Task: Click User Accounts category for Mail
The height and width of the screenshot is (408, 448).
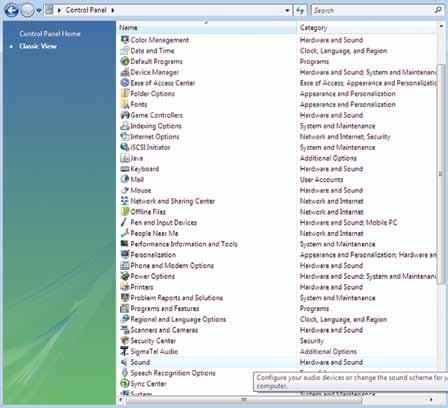Action: [x=321, y=179]
